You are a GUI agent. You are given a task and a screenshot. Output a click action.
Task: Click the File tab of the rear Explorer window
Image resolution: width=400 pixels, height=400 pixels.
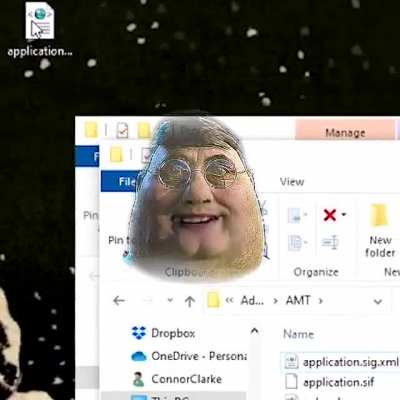pos(88,156)
